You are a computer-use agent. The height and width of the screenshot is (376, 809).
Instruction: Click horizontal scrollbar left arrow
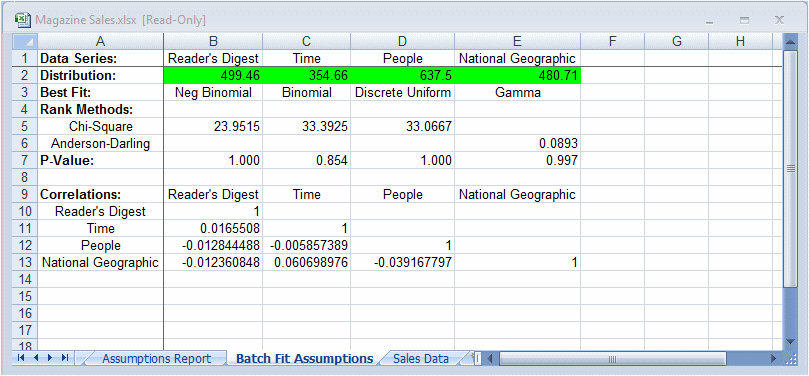tap(490, 358)
